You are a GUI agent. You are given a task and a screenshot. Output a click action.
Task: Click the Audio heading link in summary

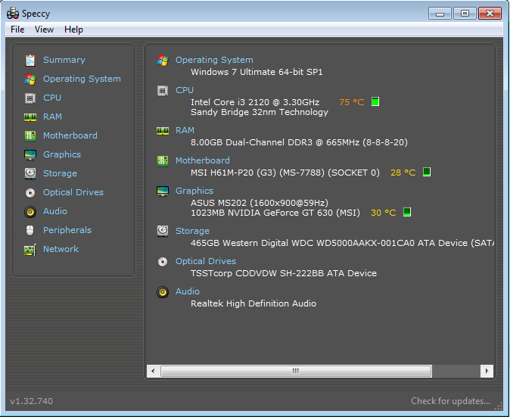(x=188, y=291)
